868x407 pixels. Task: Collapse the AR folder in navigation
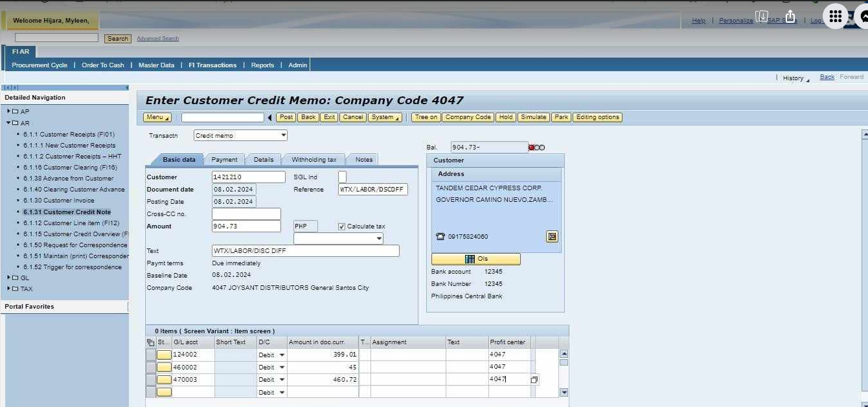click(9, 123)
